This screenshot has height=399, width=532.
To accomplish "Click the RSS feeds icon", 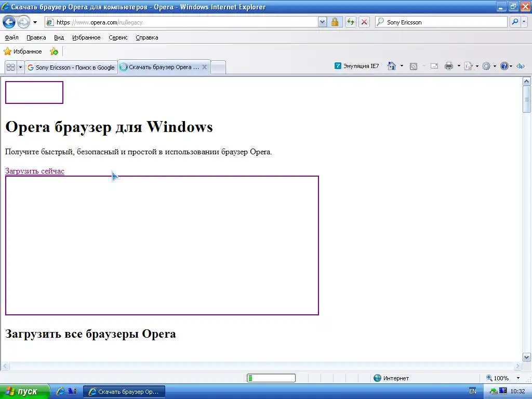I will [413, 66].
